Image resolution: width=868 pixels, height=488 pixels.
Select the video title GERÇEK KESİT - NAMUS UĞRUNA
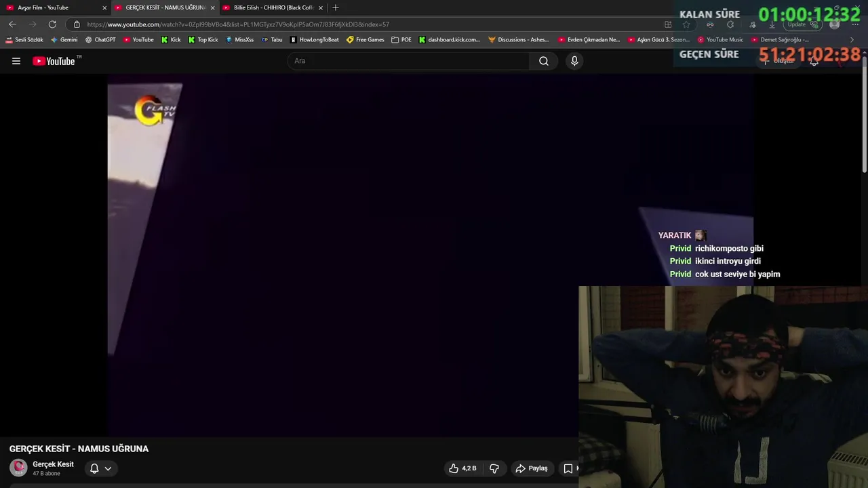point(79,449)
